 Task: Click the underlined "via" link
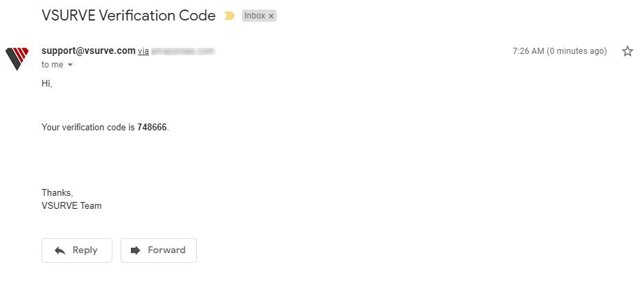coord(143,51)
